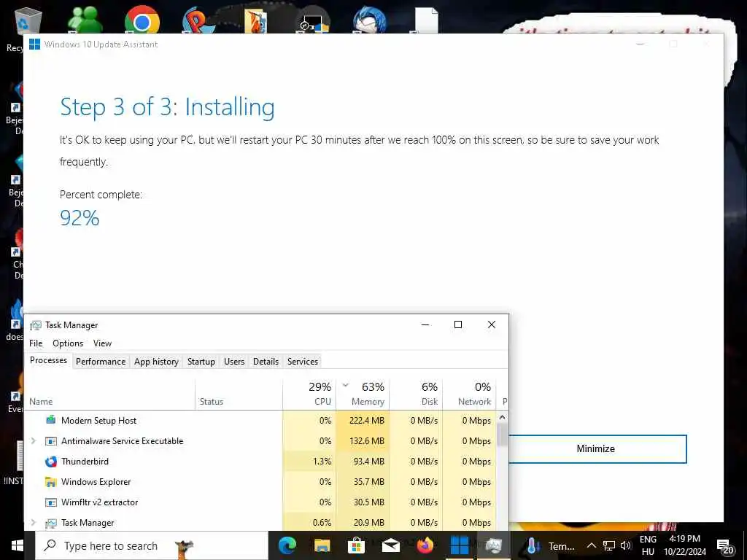Open the clock showing 4:19 PM
Viewport: 747px width, 560px height.
[x=685, y=545]
